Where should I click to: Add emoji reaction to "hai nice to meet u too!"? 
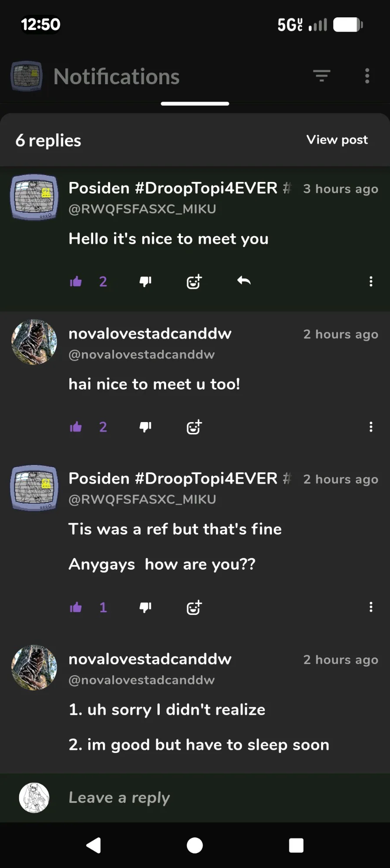point(194,427)
